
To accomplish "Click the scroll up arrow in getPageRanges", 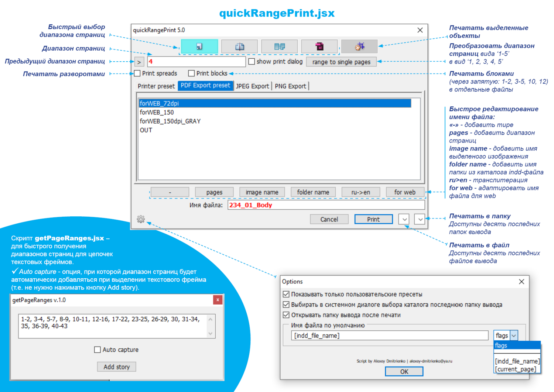I will tap(211, 319).
